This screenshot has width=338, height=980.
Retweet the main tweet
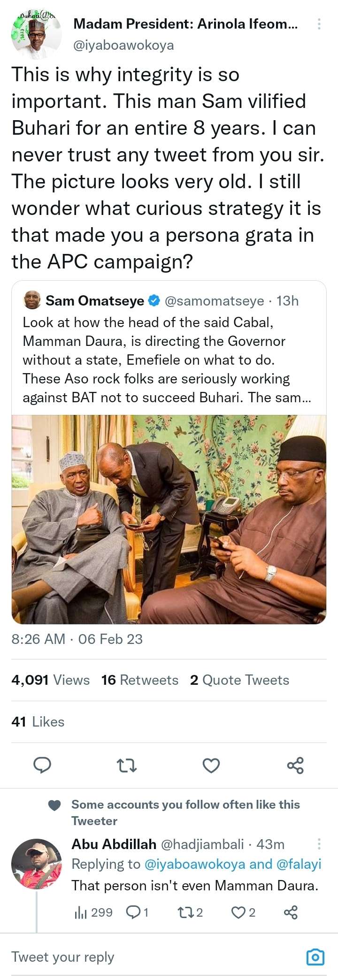pyautogui.click(x=126, y=766)
